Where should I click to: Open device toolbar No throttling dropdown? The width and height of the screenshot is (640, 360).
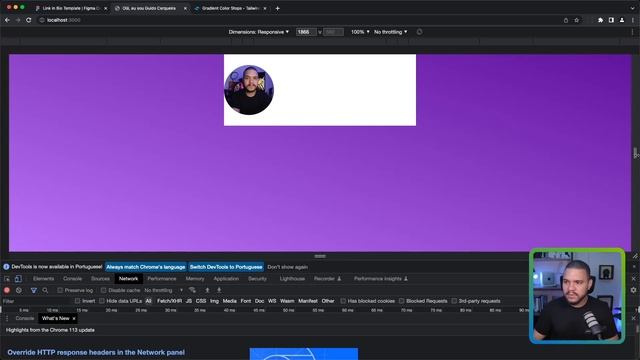(x=391, y=32)
